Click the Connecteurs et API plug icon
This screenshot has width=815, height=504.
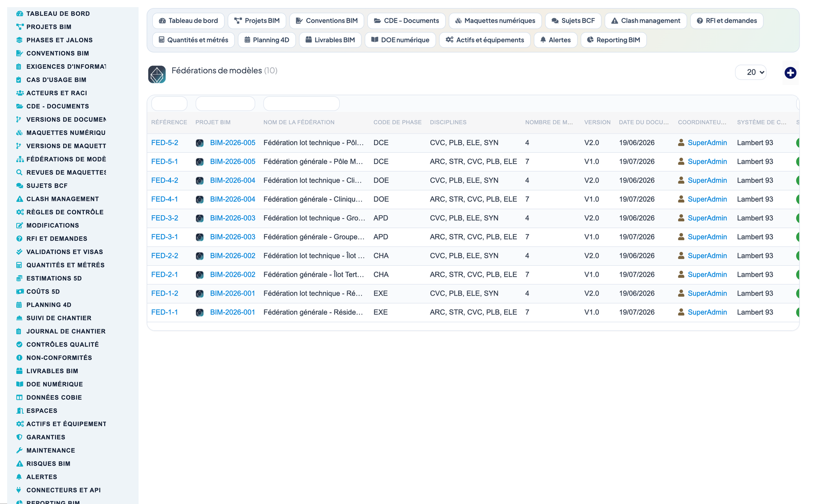pos(19,490)
